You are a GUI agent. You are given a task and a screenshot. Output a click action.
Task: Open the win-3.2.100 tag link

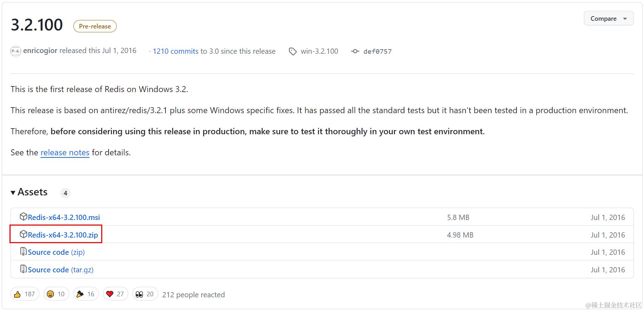(x=319, y=51)
